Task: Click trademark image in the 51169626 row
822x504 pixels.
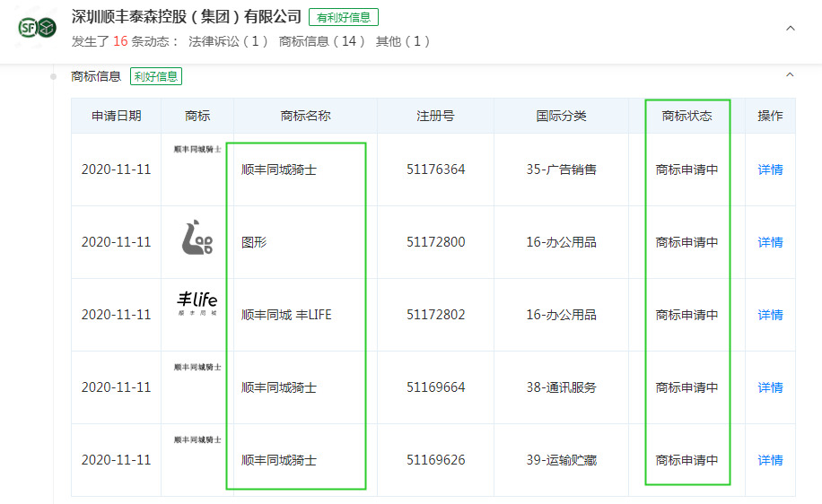Action: [x=197, y=439]
